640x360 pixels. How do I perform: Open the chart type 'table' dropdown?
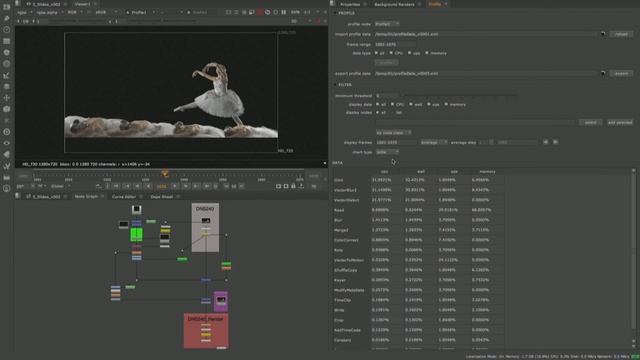click(x=387, y=152)
